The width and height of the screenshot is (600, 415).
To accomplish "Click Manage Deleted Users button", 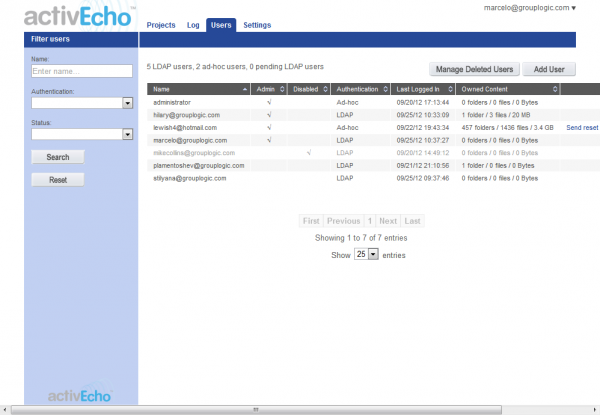I will (x=474, y=69).
